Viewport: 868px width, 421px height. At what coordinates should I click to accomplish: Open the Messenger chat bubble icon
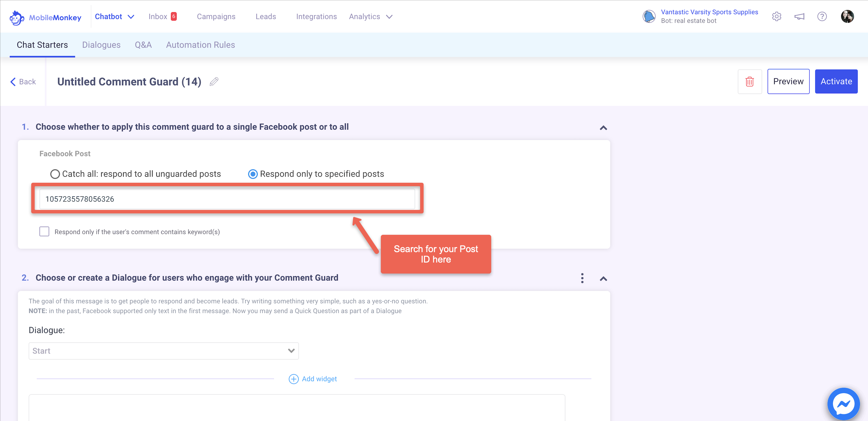pyautogui.click(x=843, y=403)
